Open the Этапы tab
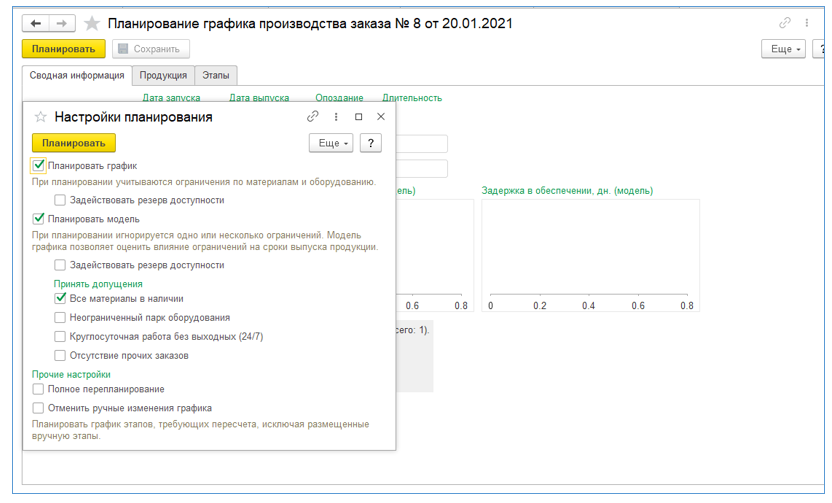 (215, 75)
